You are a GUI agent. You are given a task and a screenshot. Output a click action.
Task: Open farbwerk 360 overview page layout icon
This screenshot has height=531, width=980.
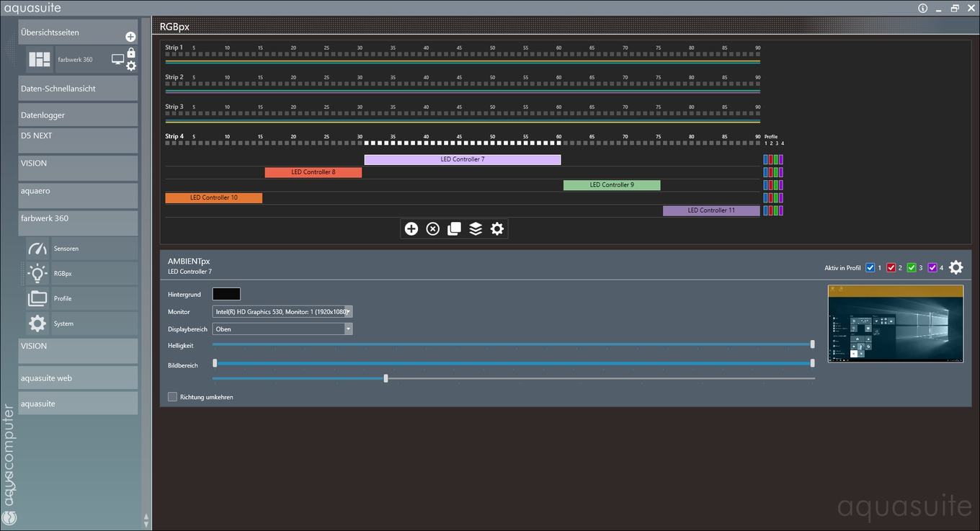(x=40, y=60)
